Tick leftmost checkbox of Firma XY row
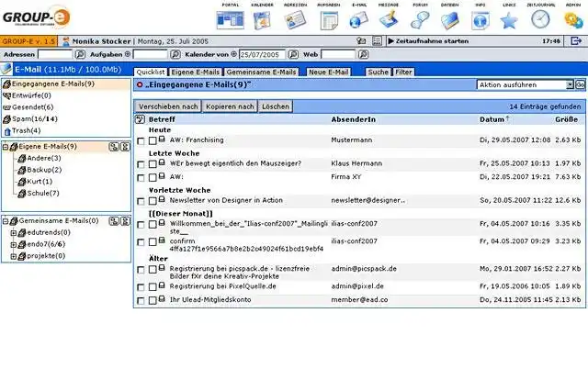 pyautogui.click(x=141, y=178)
